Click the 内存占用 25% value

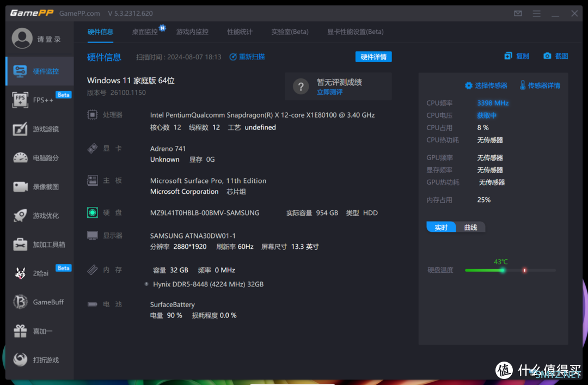tap(484, 200)
